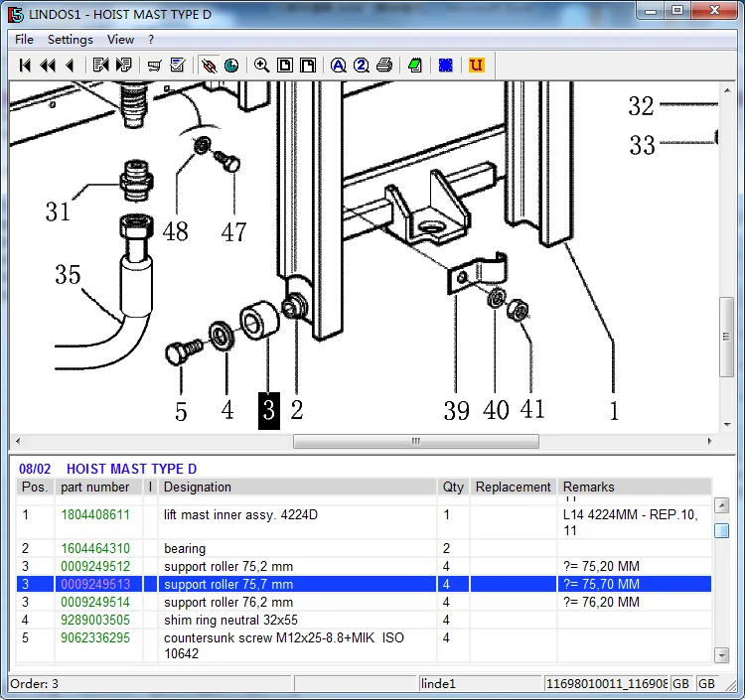The width and height of the screenshot is (745, 700).
Task: Open the View menu
Action: [120, 40]
